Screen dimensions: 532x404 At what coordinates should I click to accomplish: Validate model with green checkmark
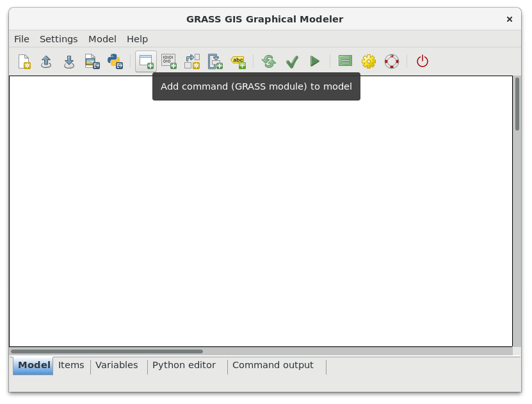point(292,61)
